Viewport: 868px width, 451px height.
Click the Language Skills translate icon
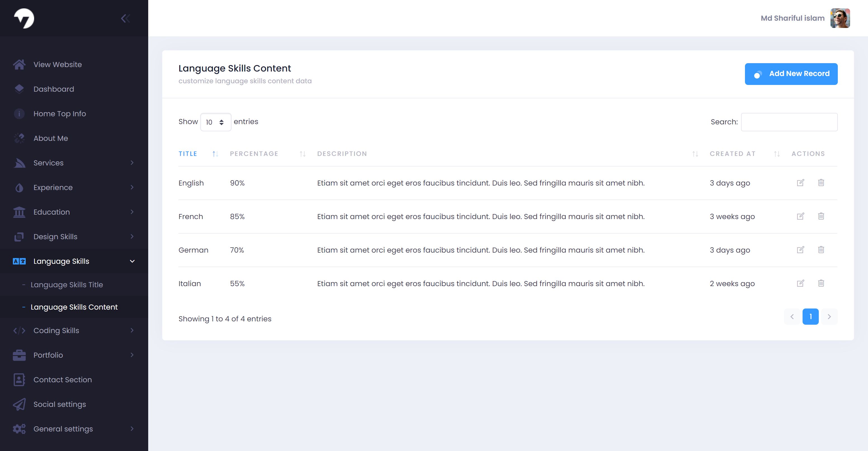pyautogui.click(x=19, y=261)
